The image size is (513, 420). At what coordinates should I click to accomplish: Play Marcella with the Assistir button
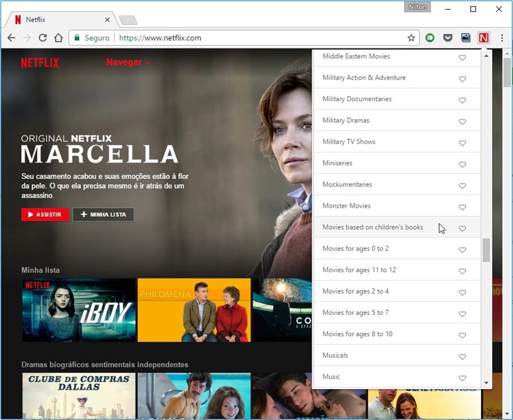pyautogui.click(x=45, y=215)
